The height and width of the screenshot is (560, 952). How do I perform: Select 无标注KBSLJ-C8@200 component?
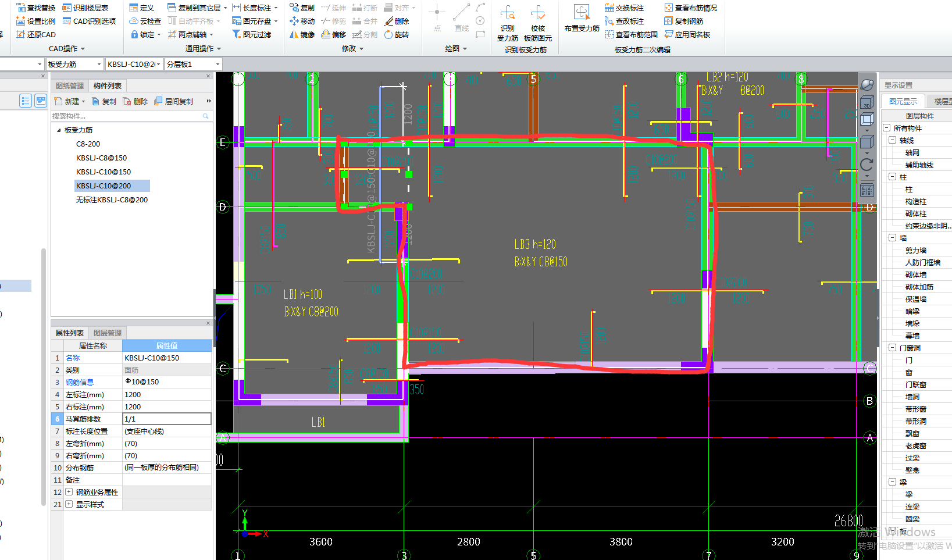tap(112, 200)
